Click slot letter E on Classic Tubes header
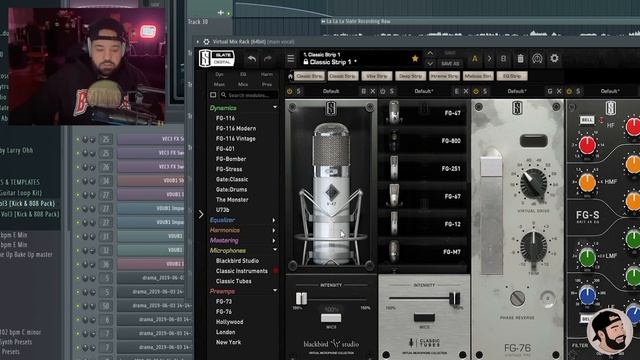 456,91
